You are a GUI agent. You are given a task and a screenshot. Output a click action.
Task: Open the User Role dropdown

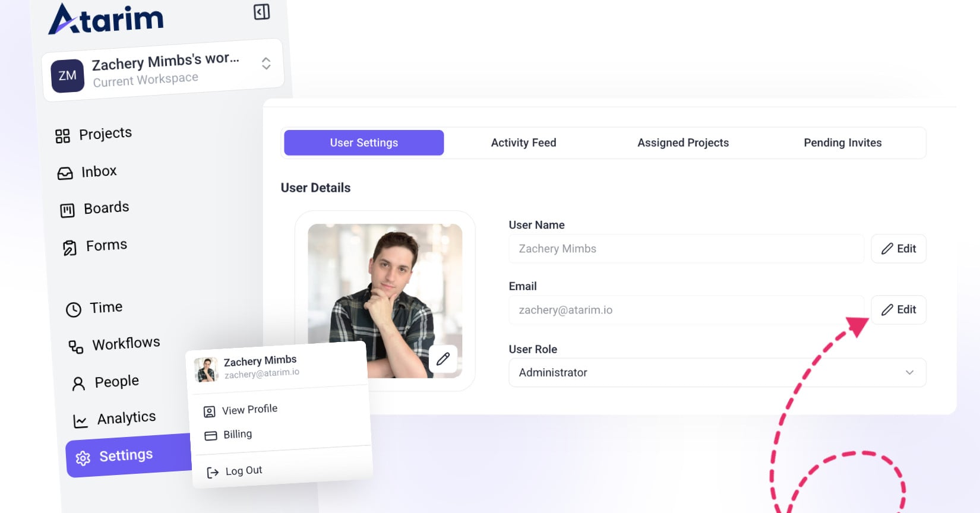coord(717,372)
